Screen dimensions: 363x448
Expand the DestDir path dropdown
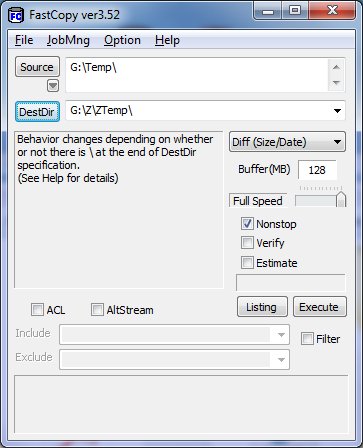tap(337, 111)
